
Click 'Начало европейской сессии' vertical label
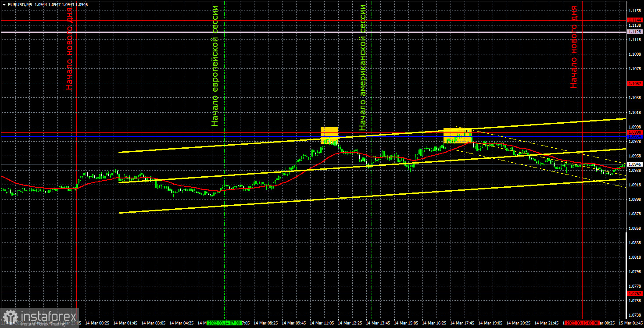pos(215,66)
